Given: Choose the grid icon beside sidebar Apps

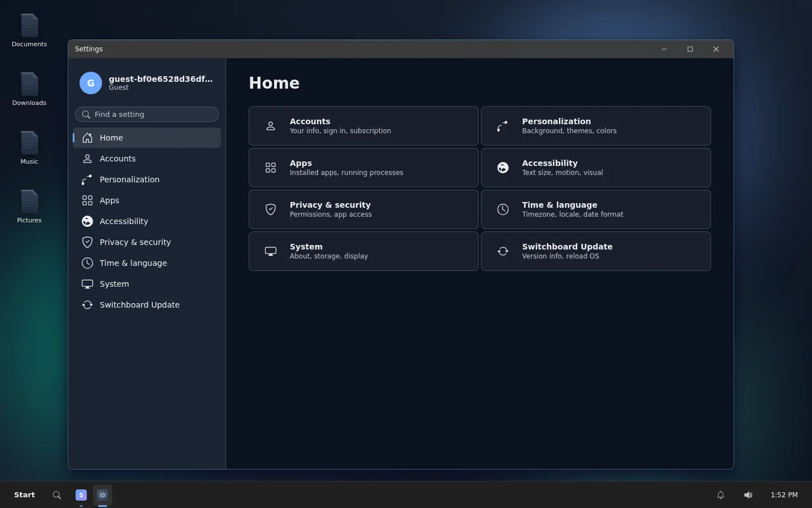Looking at the screenshot, I should click(88, 201).
